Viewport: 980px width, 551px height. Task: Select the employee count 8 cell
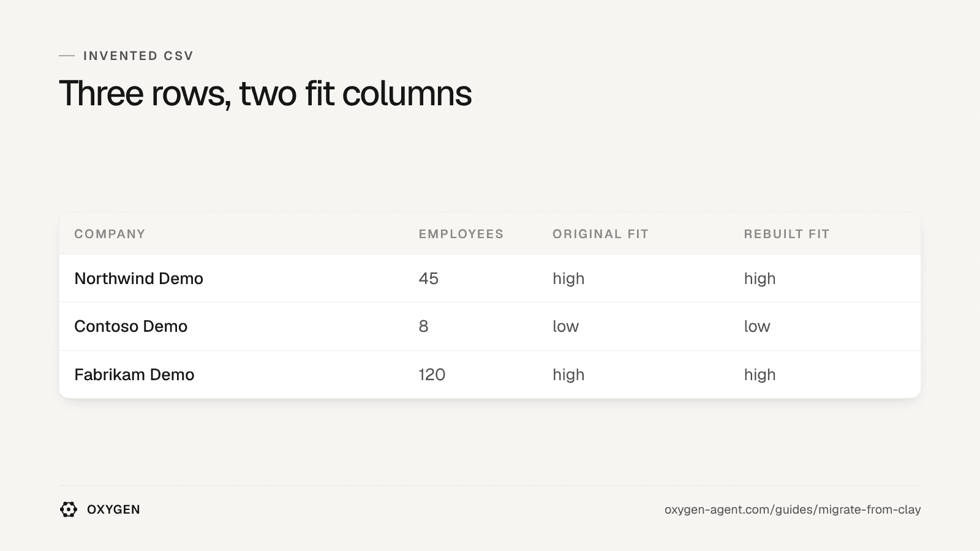424,326
